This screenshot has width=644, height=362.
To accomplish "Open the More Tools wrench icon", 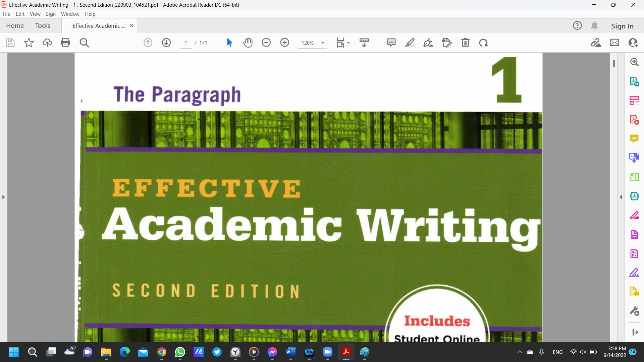I will [x=634, y=311].
